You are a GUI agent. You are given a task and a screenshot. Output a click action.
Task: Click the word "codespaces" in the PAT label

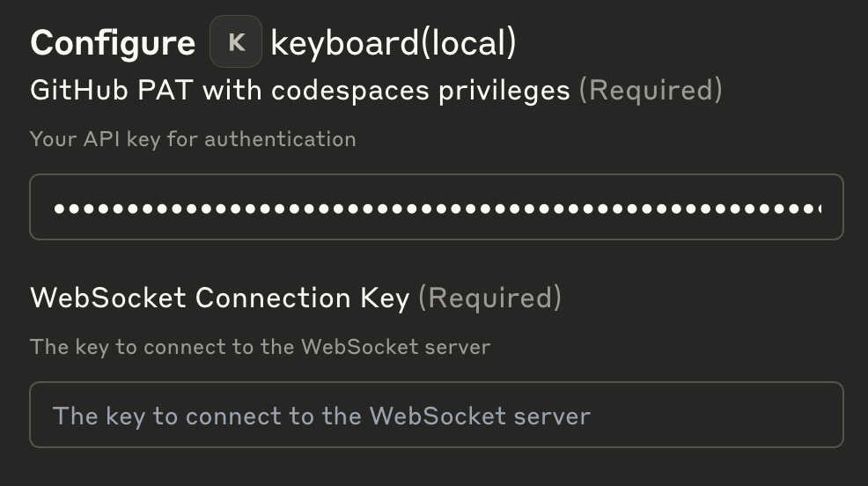tap(349, 90)
